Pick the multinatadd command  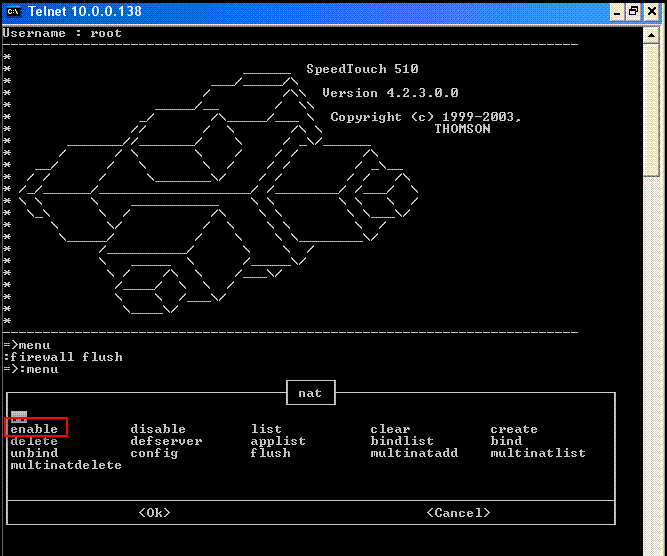pyautogui.click(x=414, y=453)
